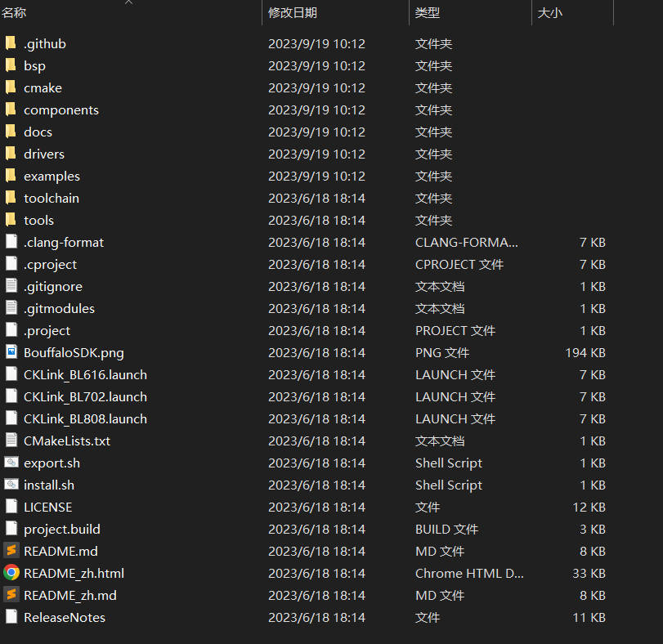Click the .cproject file icon
The width and height of the screenshot is (663, 644).
(x=11, y=264)
